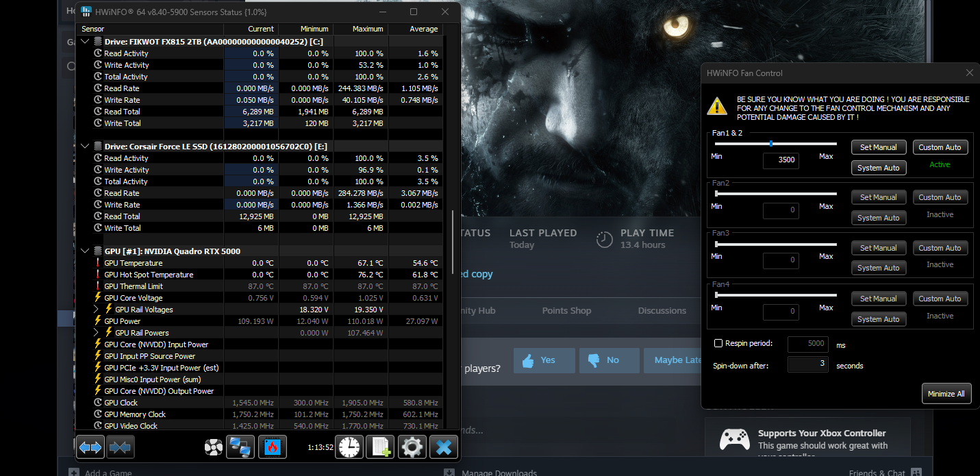Open sensor settings gear icon

point(412,447)
